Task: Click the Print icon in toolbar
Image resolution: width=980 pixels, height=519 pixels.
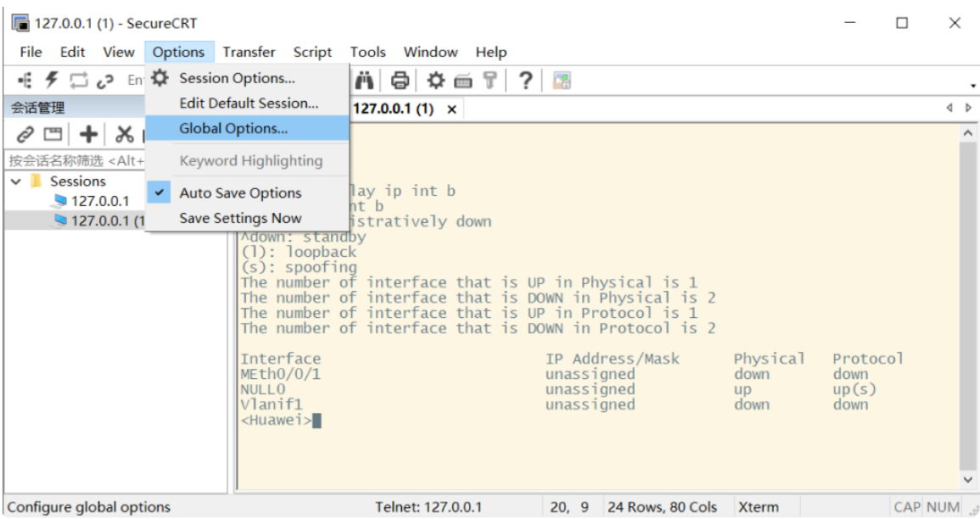Action: click(x=400, y=81)
